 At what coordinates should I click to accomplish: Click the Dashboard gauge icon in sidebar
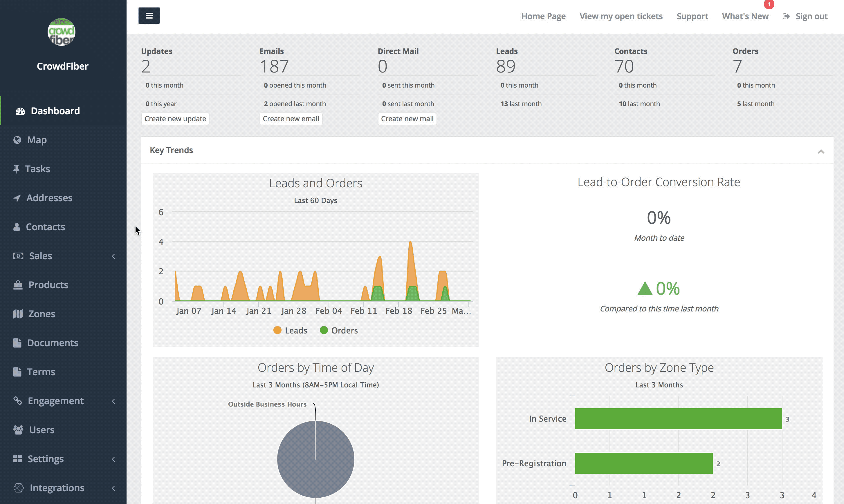click(x=20, y=111)
